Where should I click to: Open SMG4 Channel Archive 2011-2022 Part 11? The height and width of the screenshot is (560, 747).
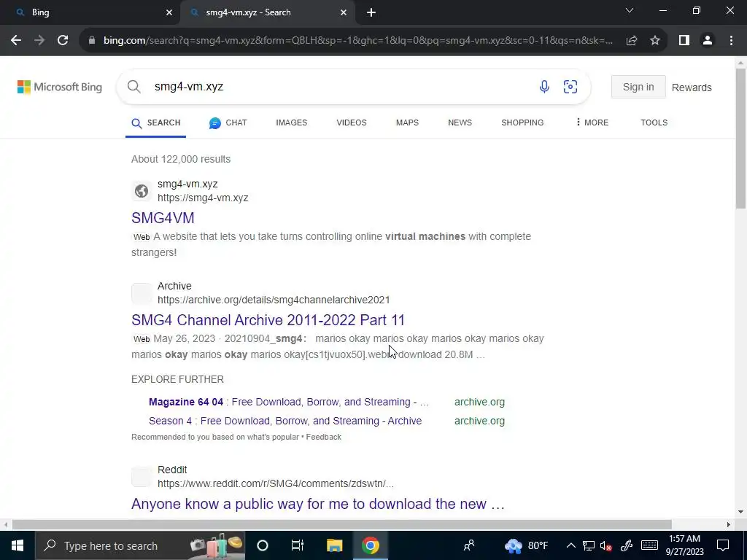[268, 320]
